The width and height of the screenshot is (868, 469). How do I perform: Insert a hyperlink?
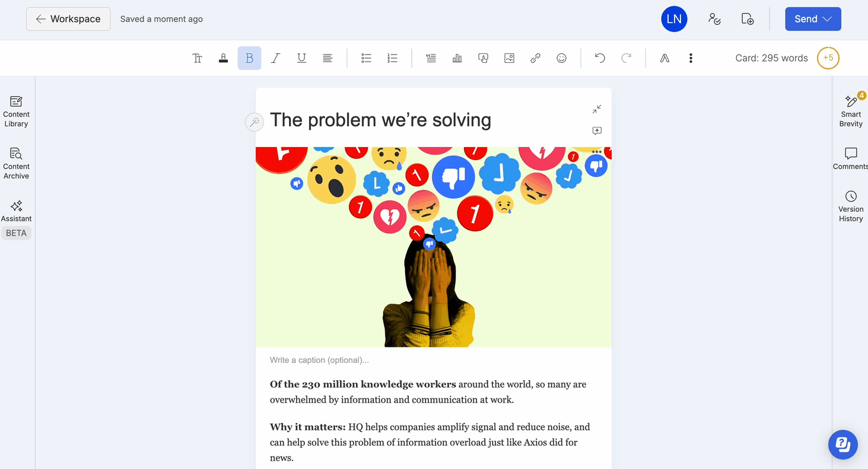[535, 58]
